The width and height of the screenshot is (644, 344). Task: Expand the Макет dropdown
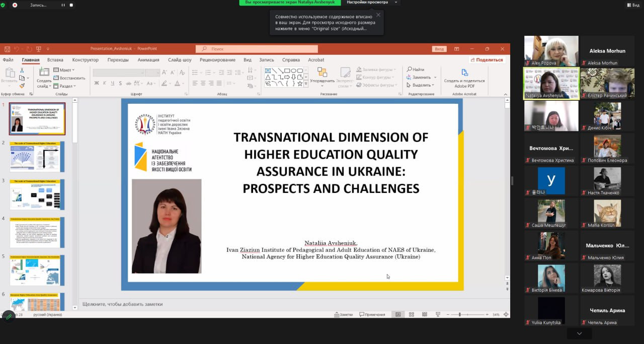coord(65,70)
